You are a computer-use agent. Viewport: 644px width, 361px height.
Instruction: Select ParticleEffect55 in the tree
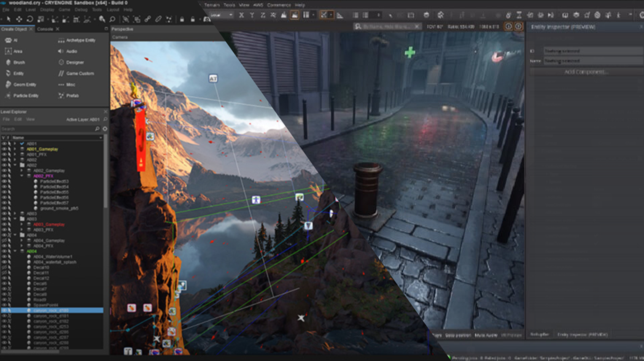54,192
